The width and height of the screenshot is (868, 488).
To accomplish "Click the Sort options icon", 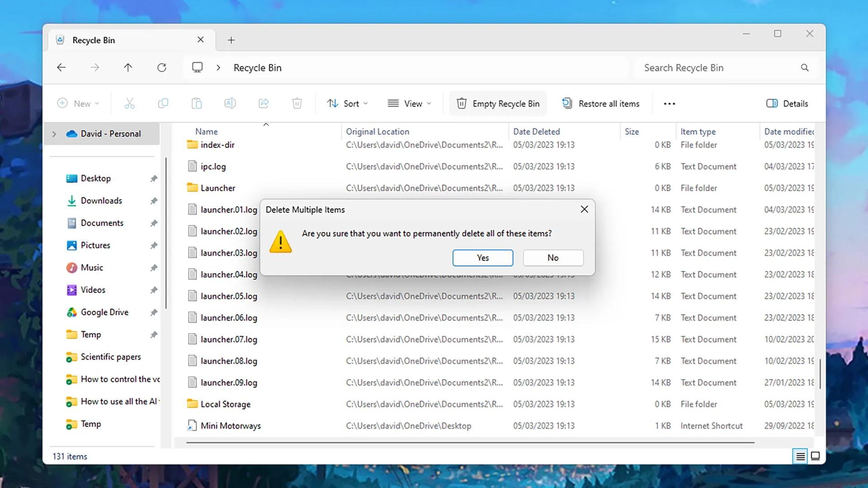I will click(347, 103).
